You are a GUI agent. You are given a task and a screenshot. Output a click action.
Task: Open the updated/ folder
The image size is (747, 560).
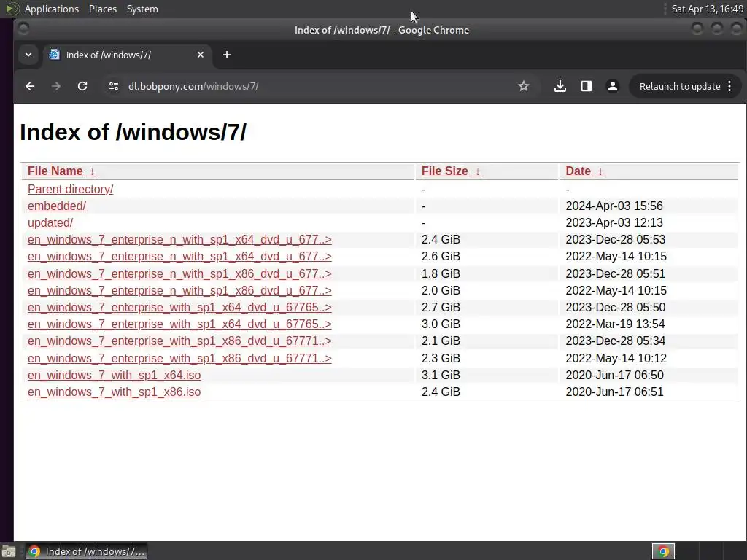pos(50,222)
